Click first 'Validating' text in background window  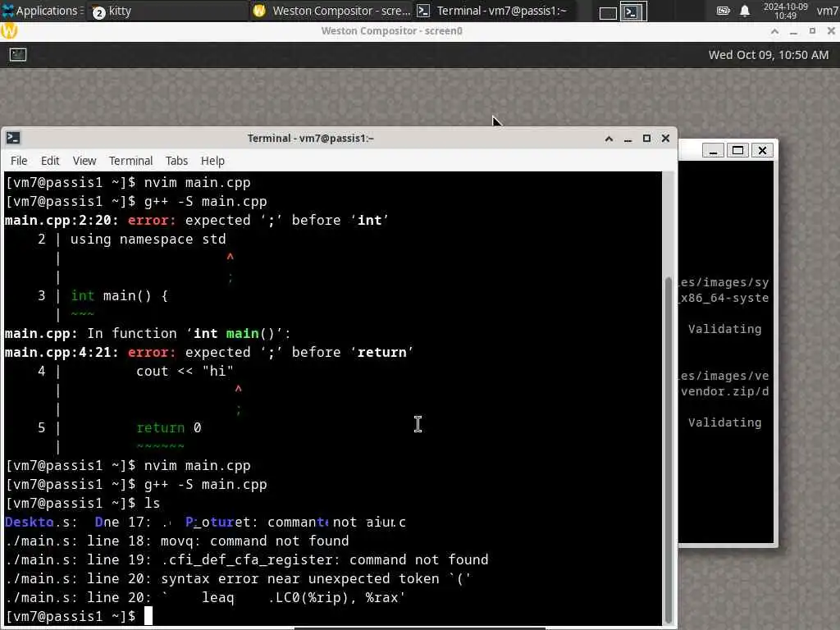(x=724, y=329)
